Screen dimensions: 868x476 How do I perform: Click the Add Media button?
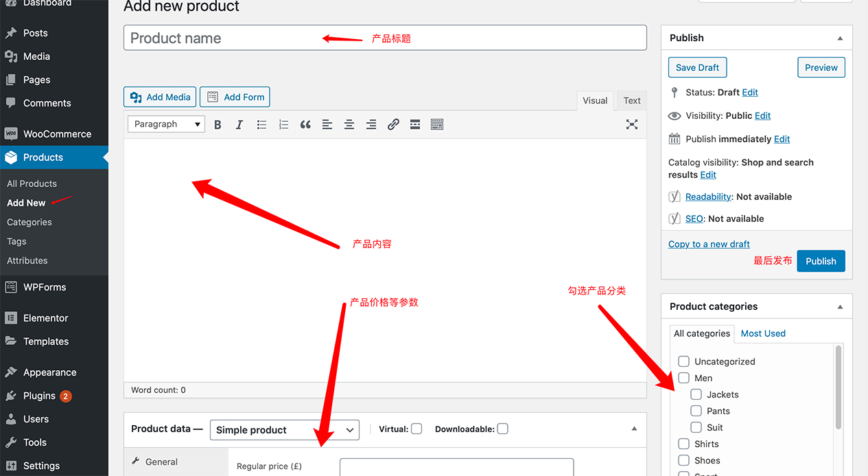click(161, 97)
